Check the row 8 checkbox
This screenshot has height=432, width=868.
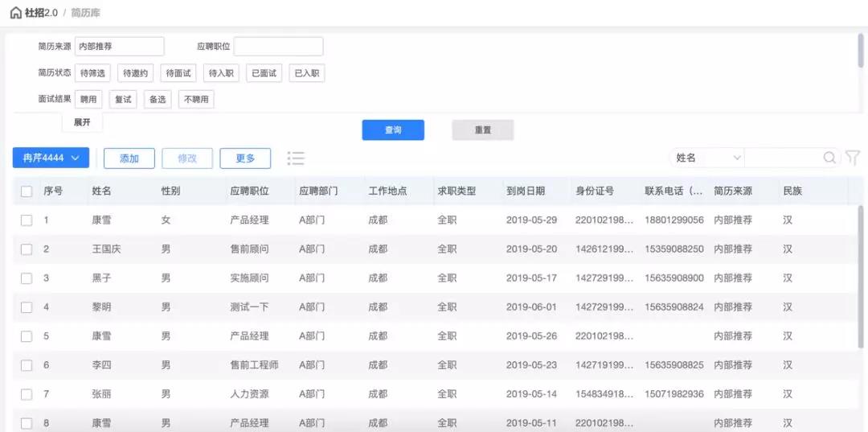click(27, 424)
